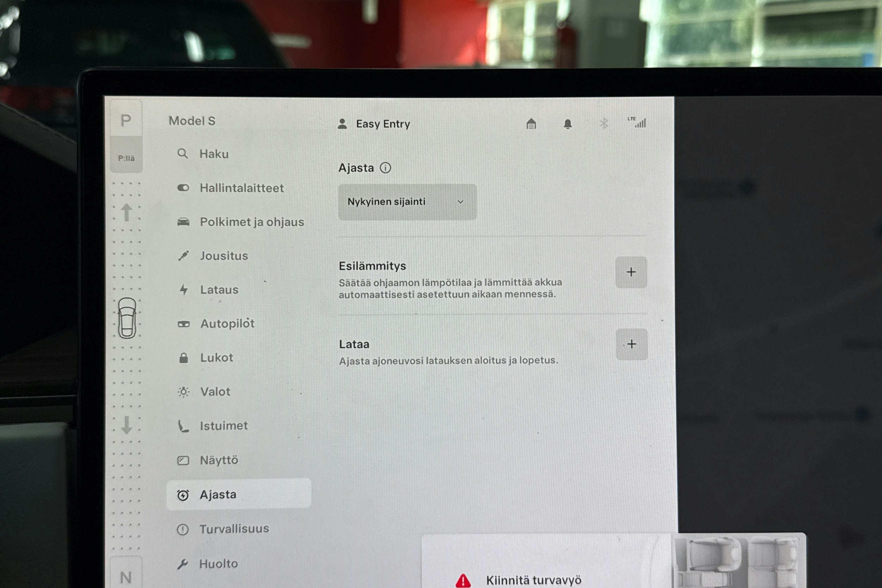The image size is (882, 588).
Task: Click the seat layout thumbnail
Action: click(x=738, y=561)
